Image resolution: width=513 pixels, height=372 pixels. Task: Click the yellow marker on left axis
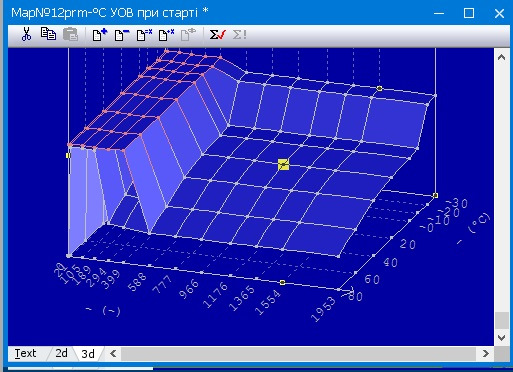[68, 155]
